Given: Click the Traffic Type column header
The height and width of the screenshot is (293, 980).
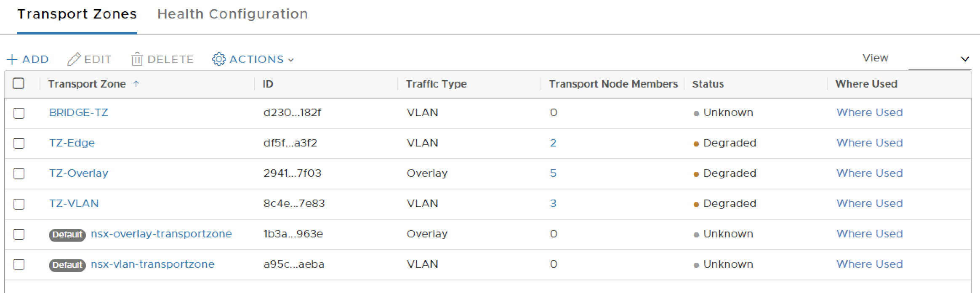Looking at the screenshot, I should 436,84.
